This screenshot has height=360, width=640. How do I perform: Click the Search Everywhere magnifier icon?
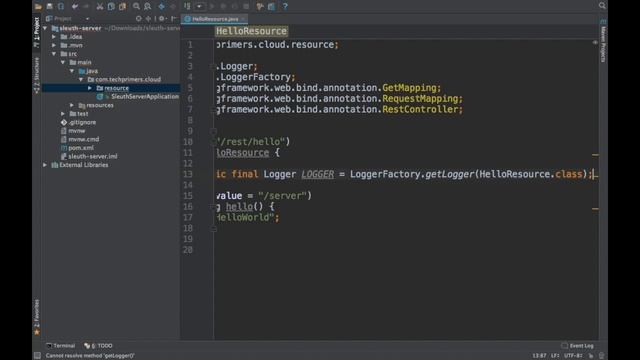pyautogui.click(x=602, y=5)
